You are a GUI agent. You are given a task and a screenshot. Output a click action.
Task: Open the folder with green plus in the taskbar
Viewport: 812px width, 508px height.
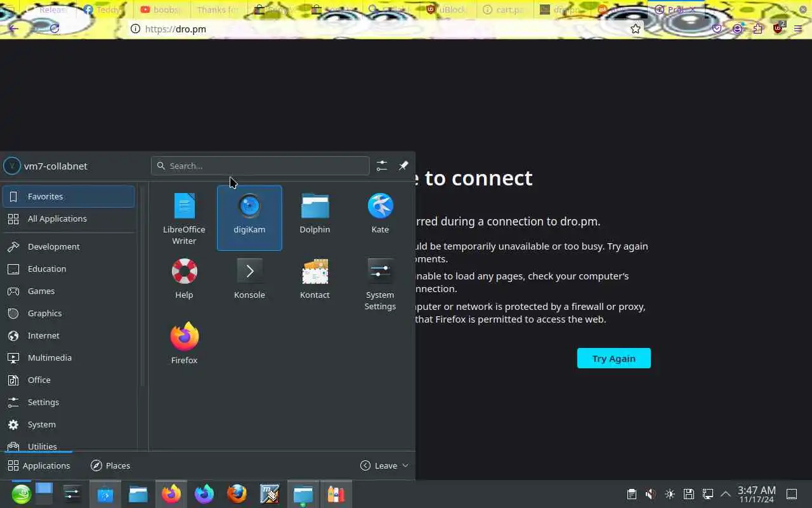(303, 494)
